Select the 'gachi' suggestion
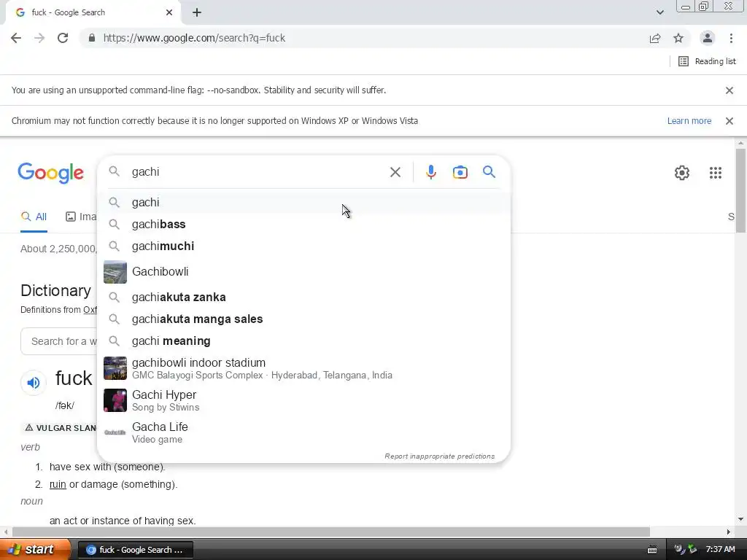 (x=304, y=203)
